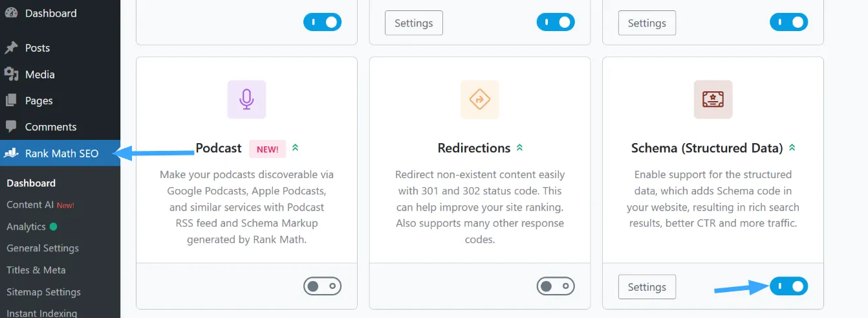Click the Redirections arrow sign icon
The width and height of the screenshot is (868, 318).
coord(479,99)
